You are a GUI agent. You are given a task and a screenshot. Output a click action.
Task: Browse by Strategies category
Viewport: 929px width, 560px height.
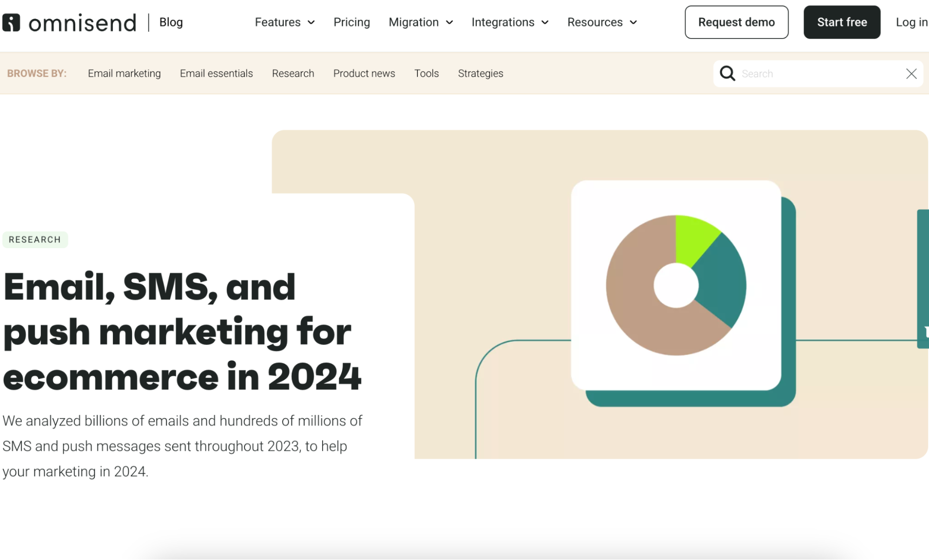point(480,73)
